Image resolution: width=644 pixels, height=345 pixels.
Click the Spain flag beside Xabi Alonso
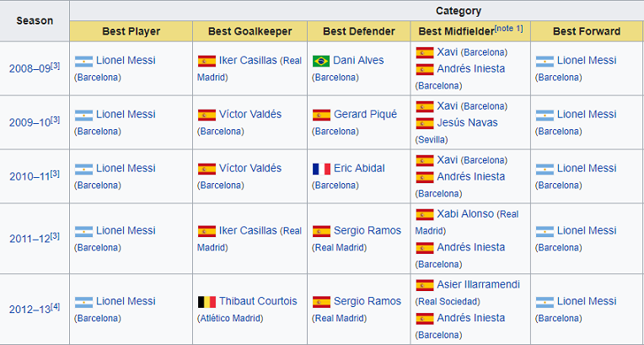click(425, 214)
